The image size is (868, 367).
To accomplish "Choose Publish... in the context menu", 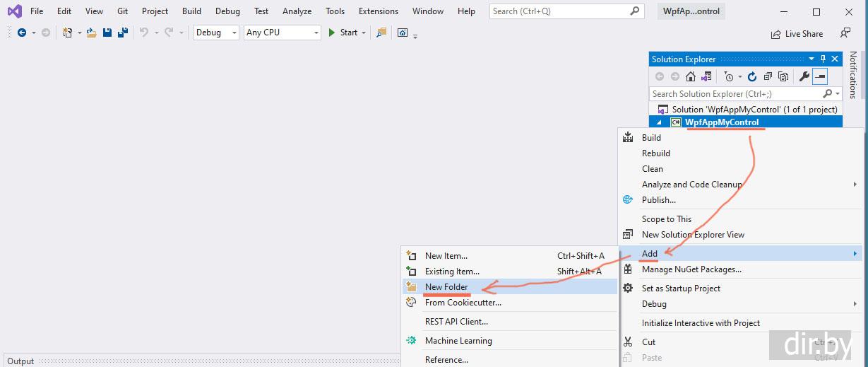I will pos(741,200).
